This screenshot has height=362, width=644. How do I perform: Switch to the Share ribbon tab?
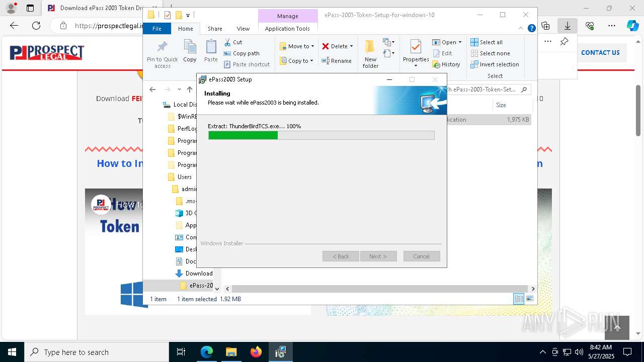click(215, 29)
